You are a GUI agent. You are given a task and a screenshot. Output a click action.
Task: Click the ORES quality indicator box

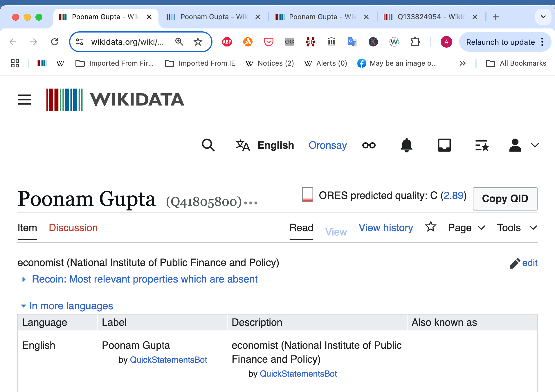click(x=308, y=194)
